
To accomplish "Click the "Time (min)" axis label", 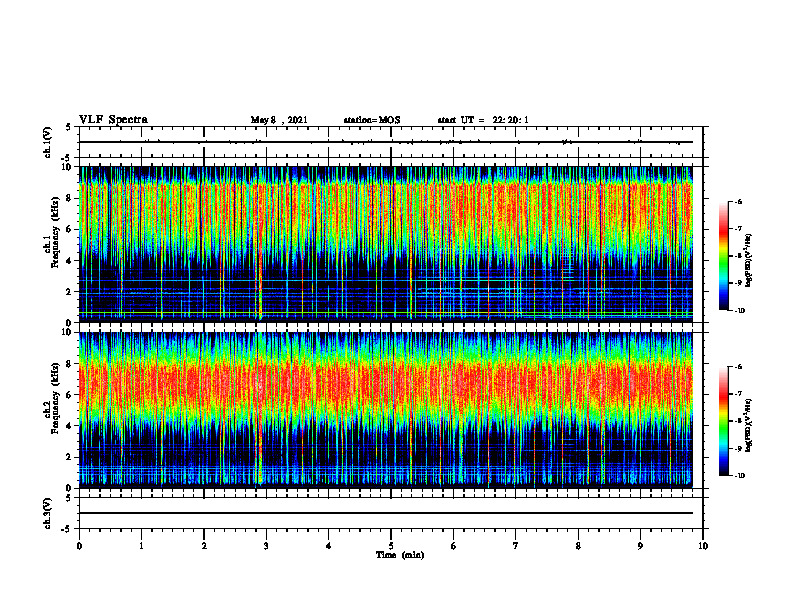I will tap(400, 555).
